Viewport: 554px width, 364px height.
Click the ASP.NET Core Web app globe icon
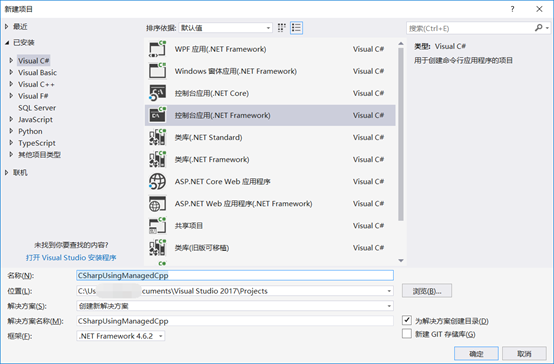pos(157,182)
